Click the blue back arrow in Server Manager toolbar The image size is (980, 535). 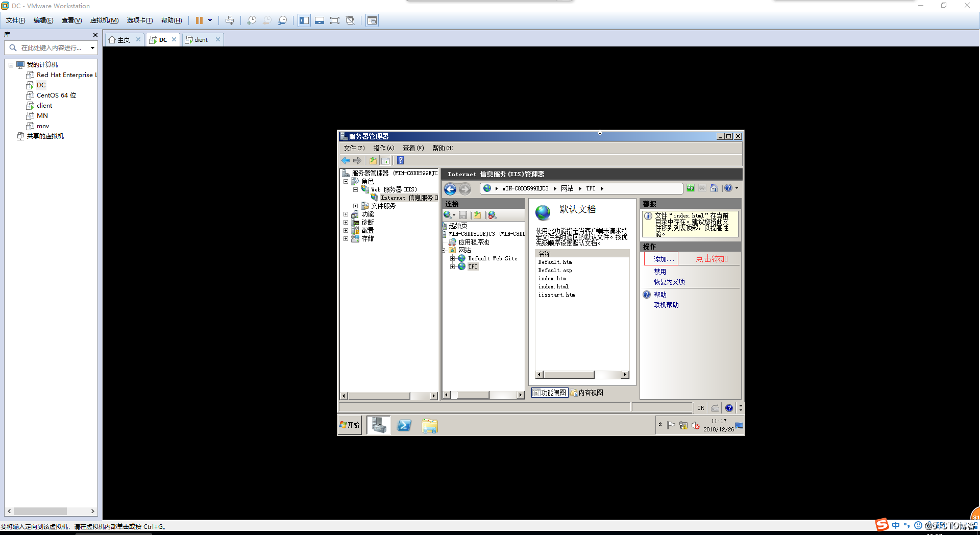tap(346, 160)
